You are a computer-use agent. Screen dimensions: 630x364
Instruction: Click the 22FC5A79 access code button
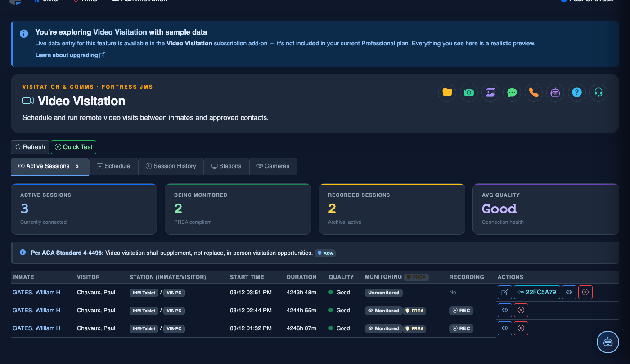point(537,293)
